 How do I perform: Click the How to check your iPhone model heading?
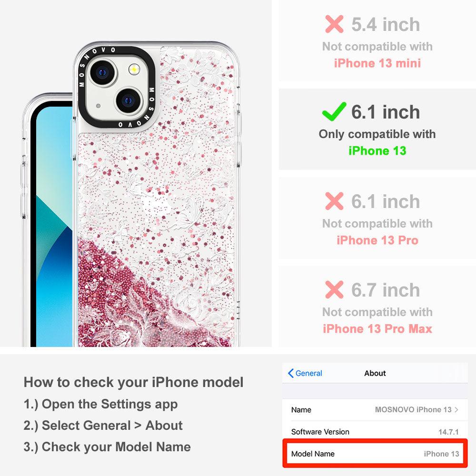(134, 382)
